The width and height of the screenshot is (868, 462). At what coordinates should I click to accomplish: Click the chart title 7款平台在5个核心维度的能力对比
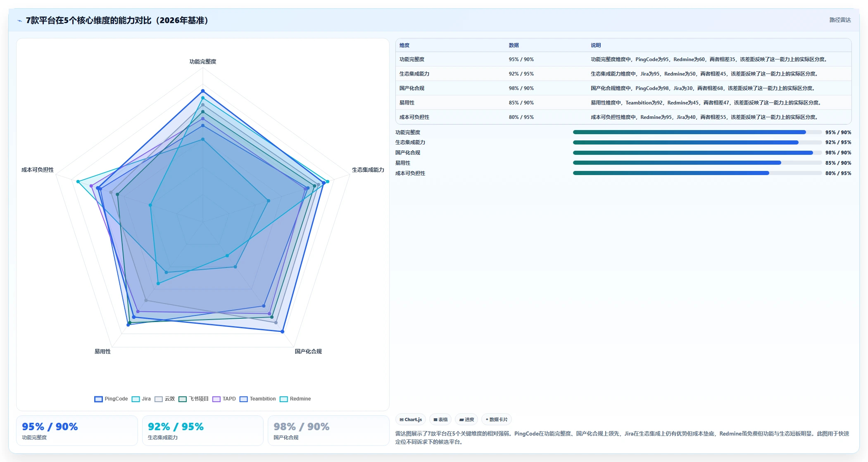click(x=117, y=20)
